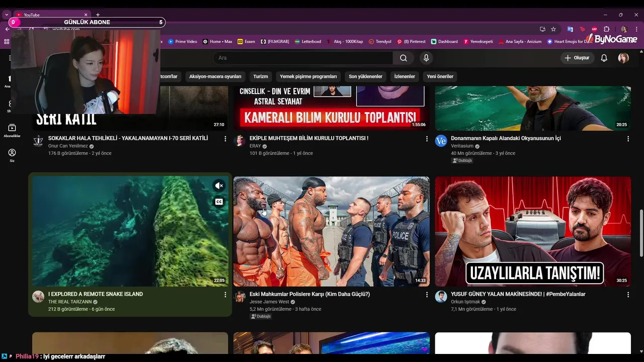Open title I EXPLORED A REMOTE SNAKE ISLAND
Viewport: 644px width, 362px height.
(x=96, y=294)
